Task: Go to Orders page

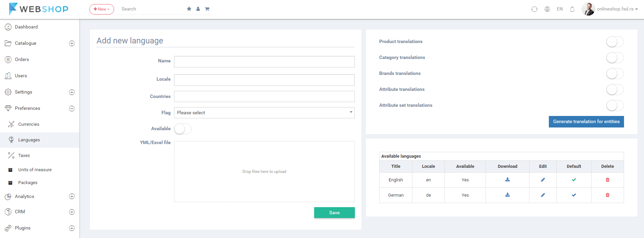Action: click(x=22, y=59)
